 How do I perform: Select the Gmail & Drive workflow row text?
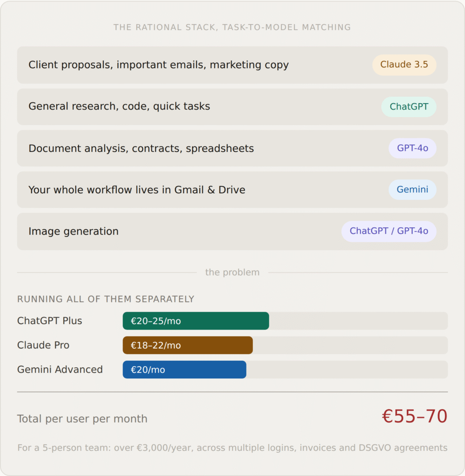coord(137,190)
